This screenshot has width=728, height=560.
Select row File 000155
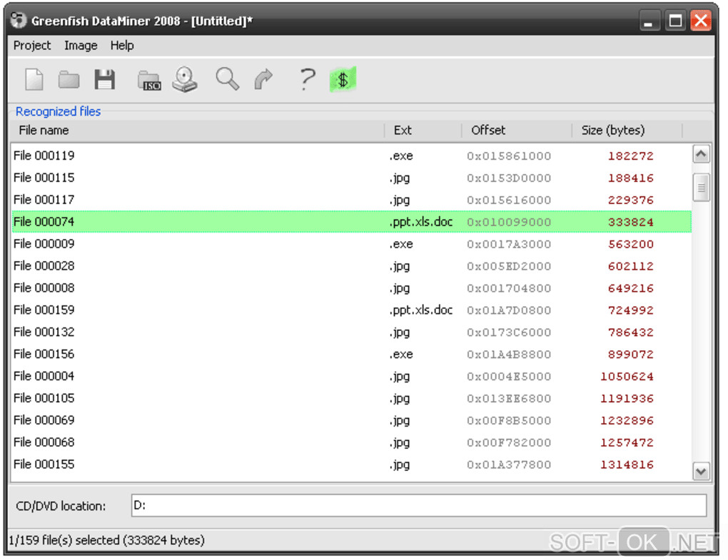pyautogui.click(x=351, y=464)
